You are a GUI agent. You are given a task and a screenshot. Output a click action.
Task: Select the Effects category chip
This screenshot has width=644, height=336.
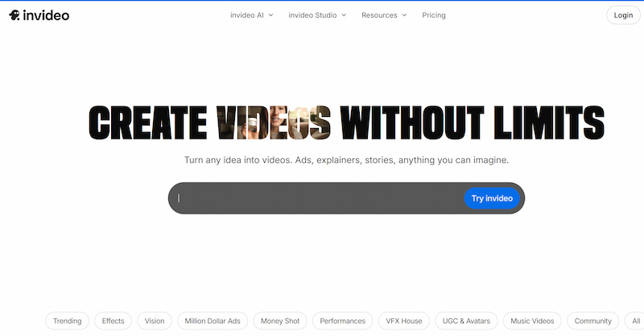[113, 321]
